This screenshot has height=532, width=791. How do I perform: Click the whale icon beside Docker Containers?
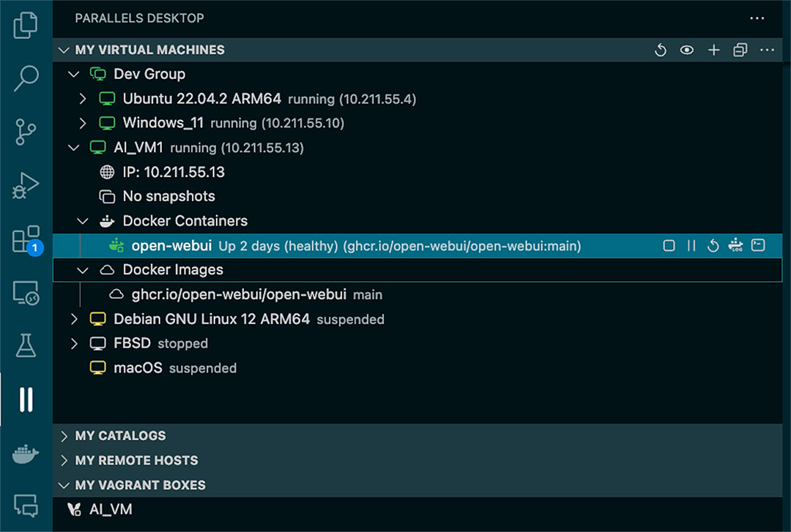coord(107,221)
